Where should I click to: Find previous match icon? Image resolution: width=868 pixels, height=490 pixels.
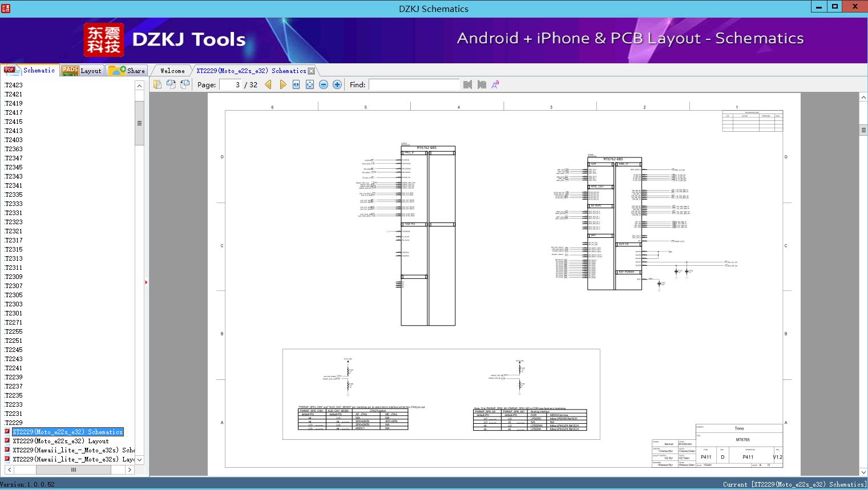click(468, 84)
